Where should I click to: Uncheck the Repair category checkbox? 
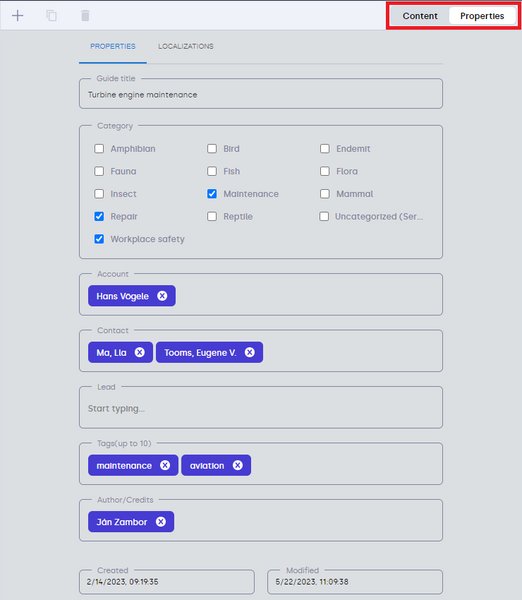pyautogui.click(x=99, y=216)
